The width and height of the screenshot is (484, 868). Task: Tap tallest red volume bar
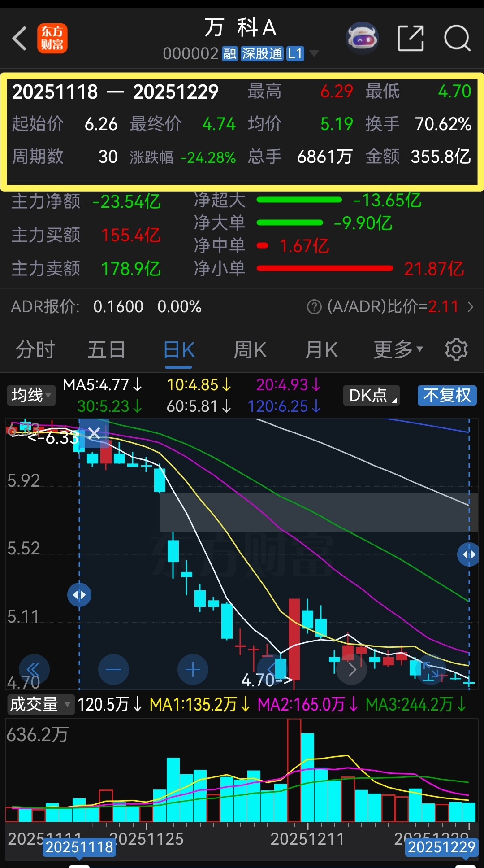tap(294, 770)
